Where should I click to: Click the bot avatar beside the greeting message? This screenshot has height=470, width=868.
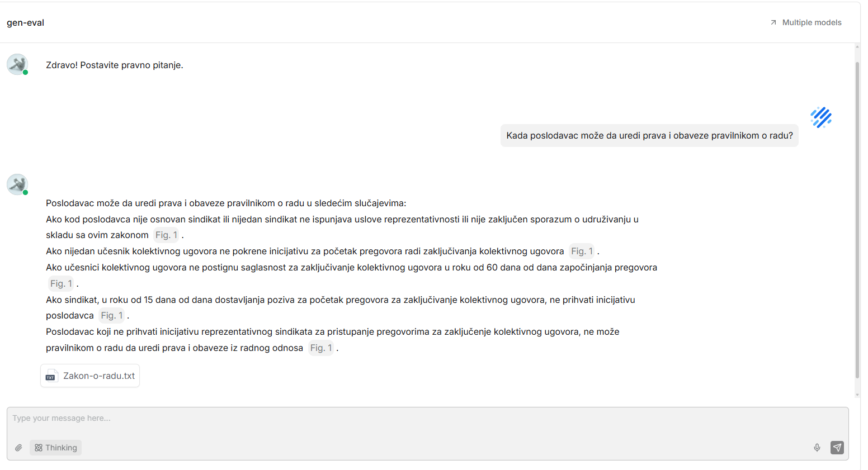point(17,64)
